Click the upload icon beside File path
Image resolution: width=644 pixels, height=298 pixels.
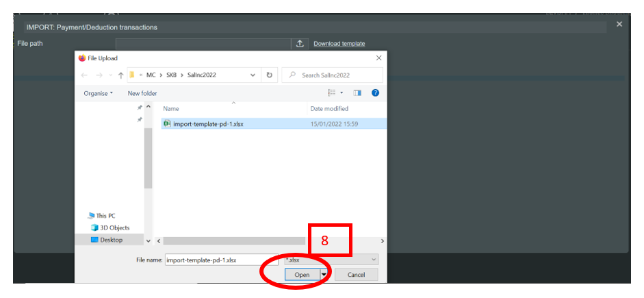300,44
